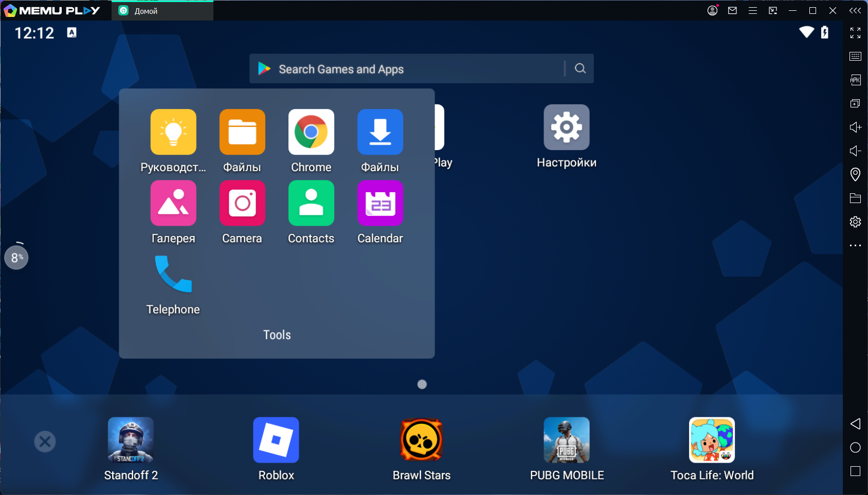868x495 pixels.
Task: Open the Галерея gallery app
Action: (173, 203)
